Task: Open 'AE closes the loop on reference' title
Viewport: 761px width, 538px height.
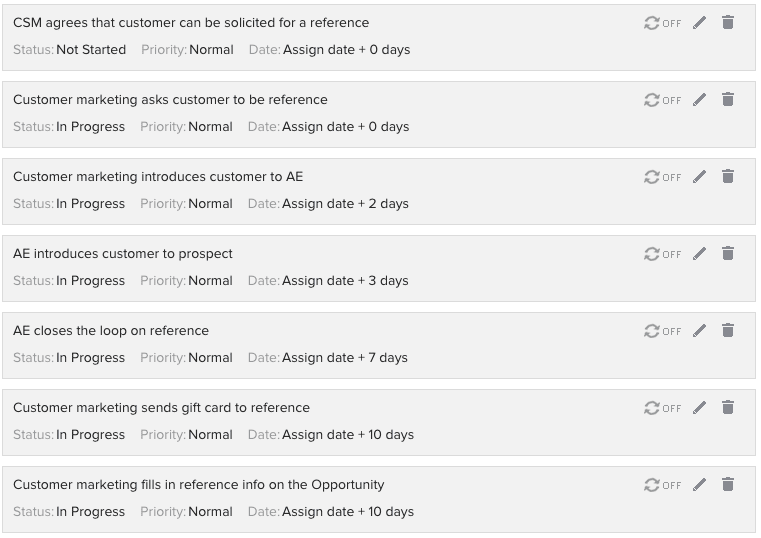Action: click(x=111, y=331)
